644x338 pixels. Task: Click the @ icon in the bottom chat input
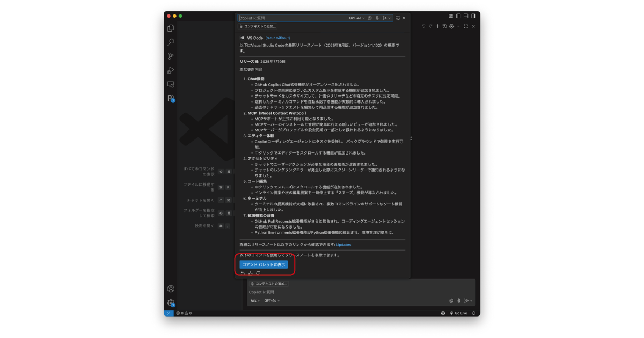[x=451, y=300]
